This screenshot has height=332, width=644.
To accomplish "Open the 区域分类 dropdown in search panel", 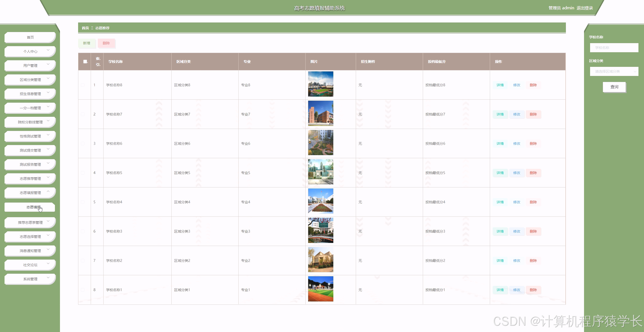I will [614, 71].
